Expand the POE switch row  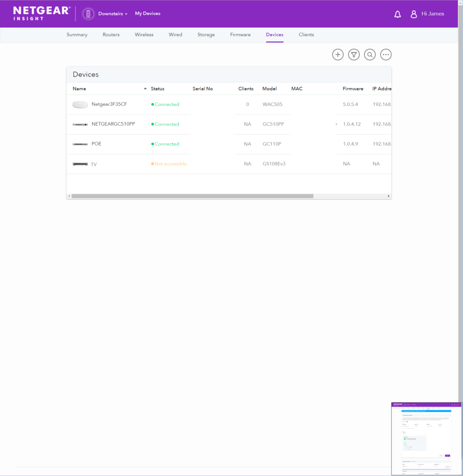(x=96, y=144)
